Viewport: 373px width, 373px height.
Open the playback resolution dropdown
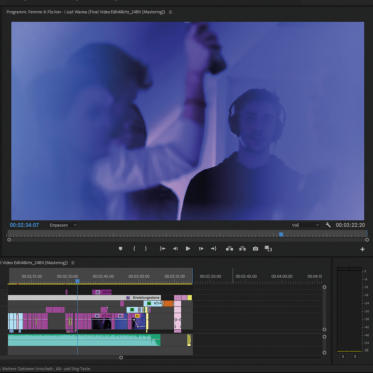(x=305, y=225)
